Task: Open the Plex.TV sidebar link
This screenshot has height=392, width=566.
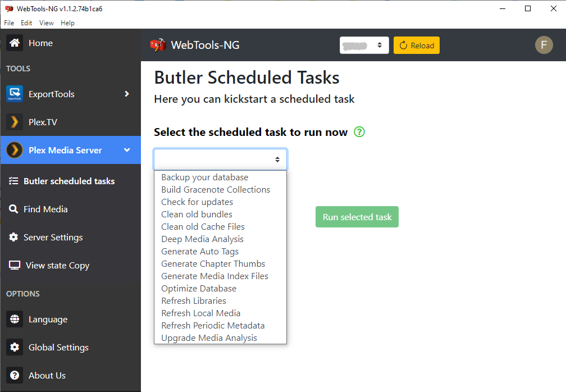Action: pyautogui.click(x=43, y=122)
